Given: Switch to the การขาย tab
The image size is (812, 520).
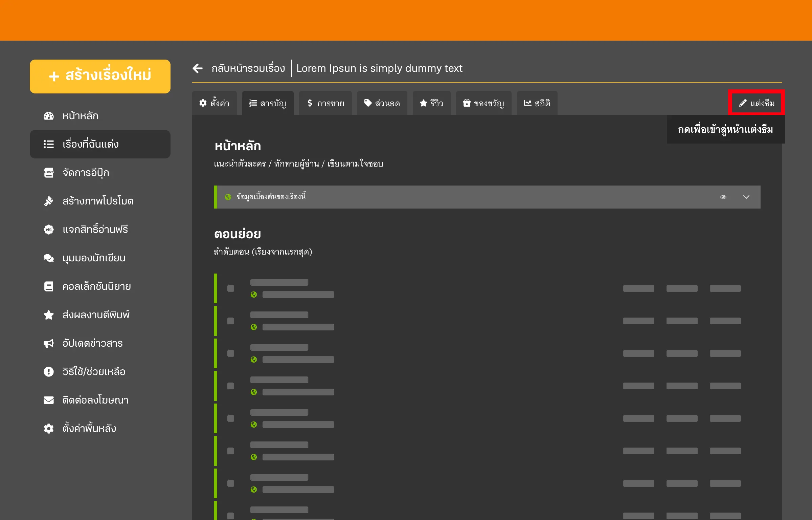Looking at the screenshot, I should 325,103.
